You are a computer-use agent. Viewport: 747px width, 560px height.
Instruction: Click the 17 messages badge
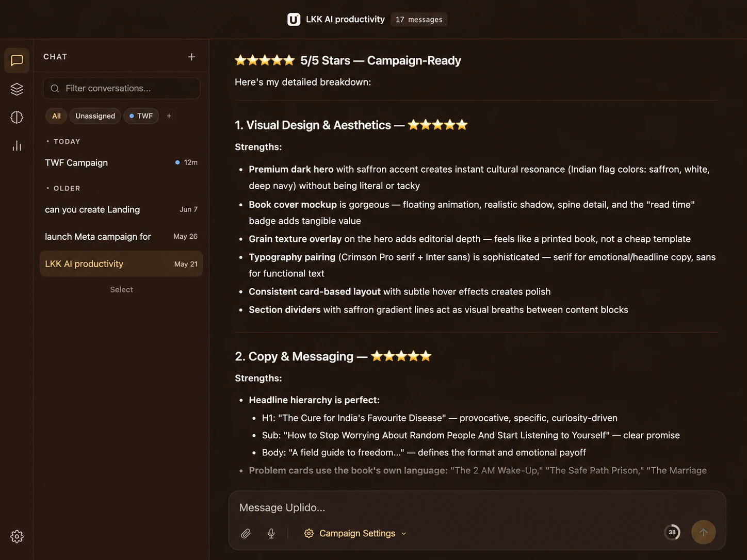[419, 20]
